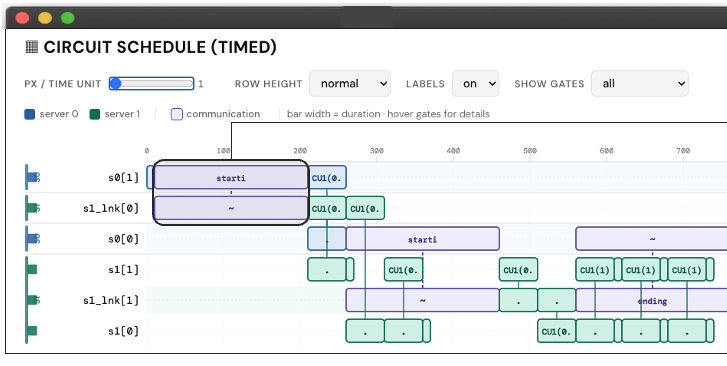Click the server 1 green legend swatch

coord(95,114)
